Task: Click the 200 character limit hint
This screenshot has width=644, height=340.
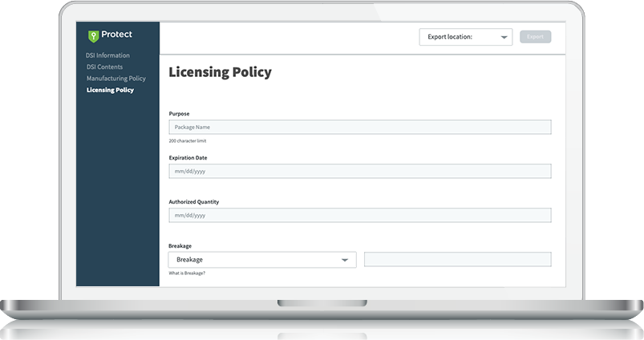Action: pyautogui.click(x=188, y=141)
